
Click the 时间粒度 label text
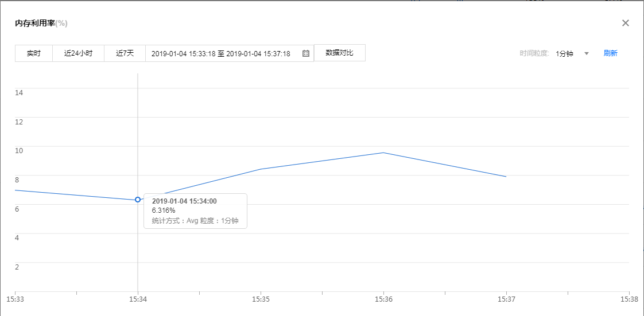pyautogui.click(x=534, y=53)
